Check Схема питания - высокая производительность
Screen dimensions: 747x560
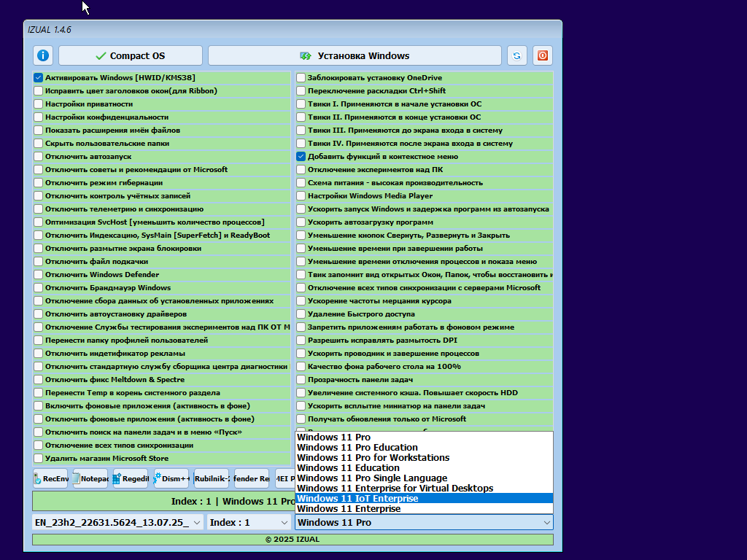tap(301, 183)
